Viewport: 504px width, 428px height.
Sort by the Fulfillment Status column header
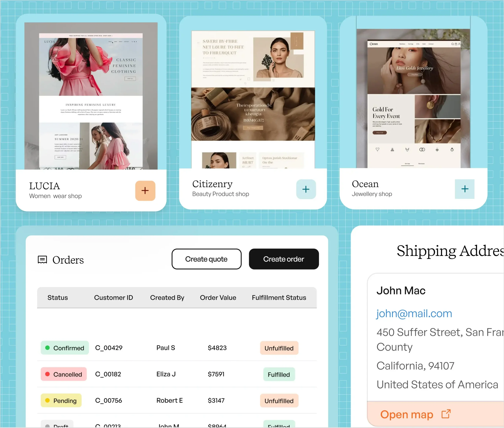coord(279,298)
